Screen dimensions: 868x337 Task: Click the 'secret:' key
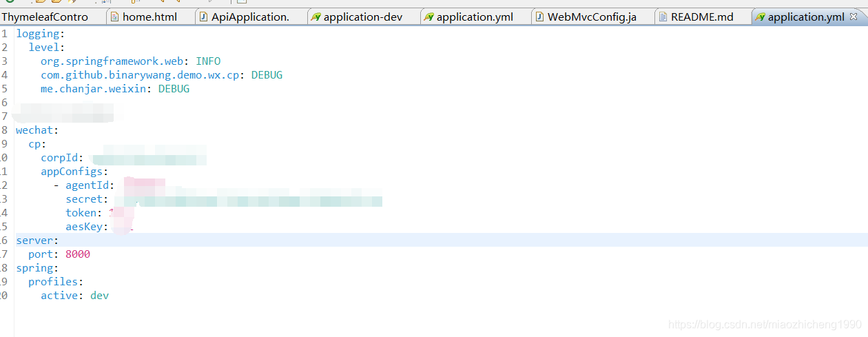pyautogui.click(x=87, y=199)
